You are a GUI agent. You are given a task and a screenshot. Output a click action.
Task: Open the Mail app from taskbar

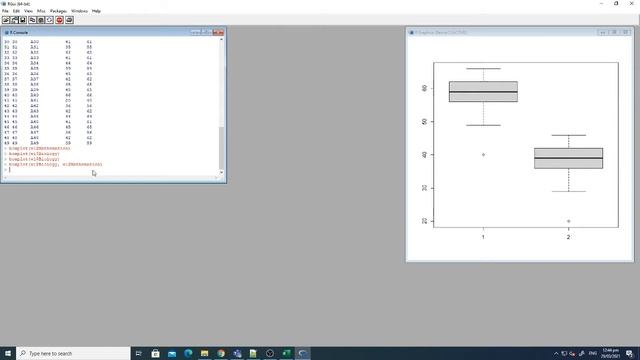171,353
